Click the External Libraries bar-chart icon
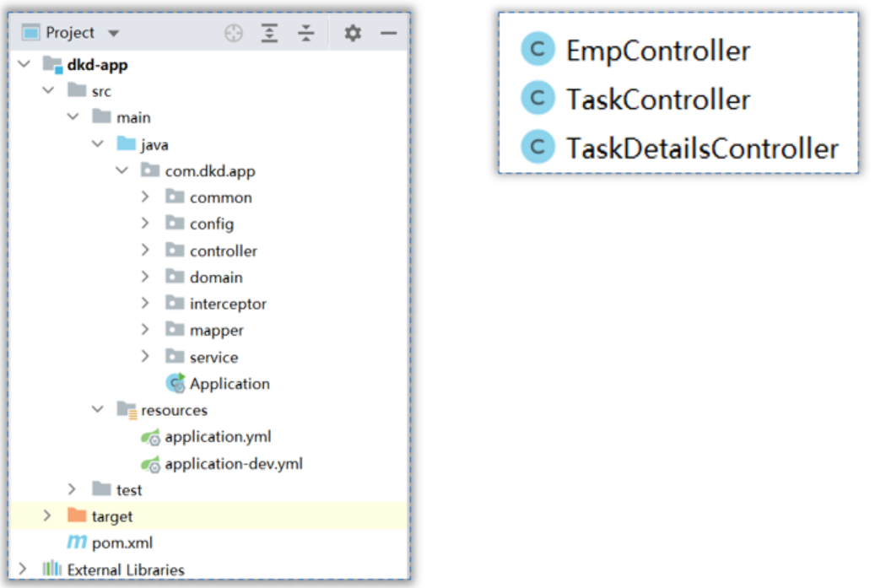 pos(52,569)
